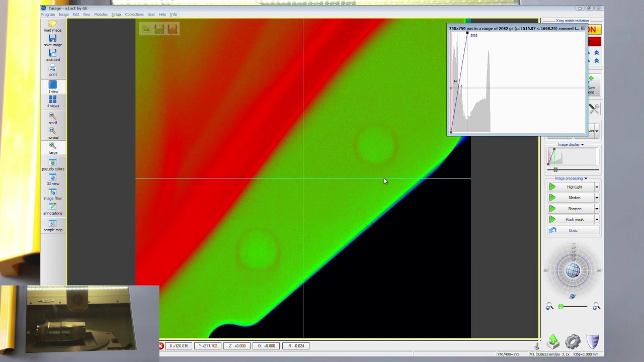Screen dimensions: 644x362
Task: Open the gear settings icon
Action: pos(573,342)
